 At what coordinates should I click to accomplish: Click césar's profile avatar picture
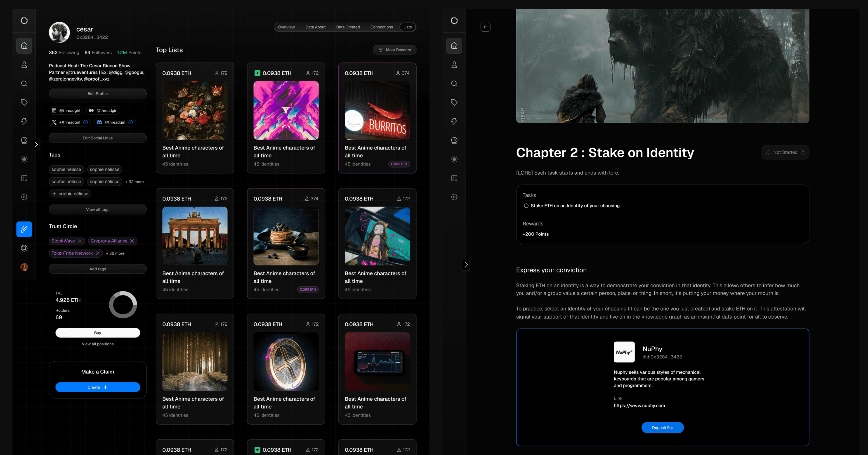(x=59, y=33)
